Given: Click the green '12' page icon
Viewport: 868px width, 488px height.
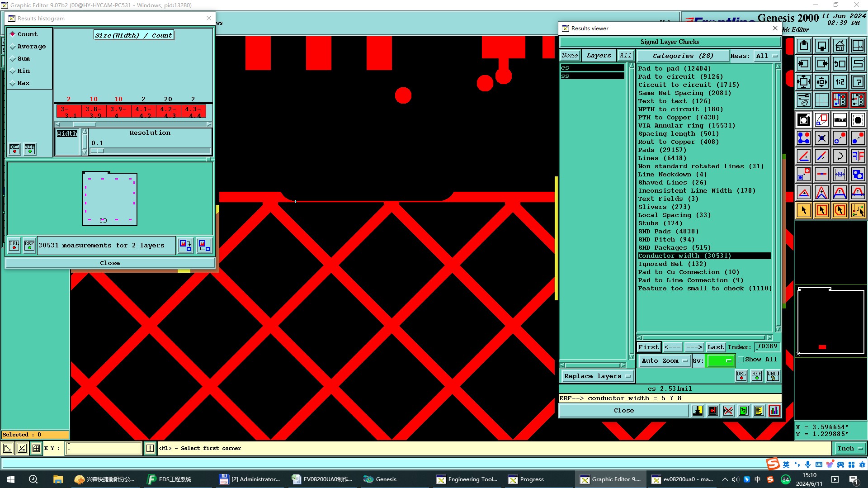Looking at the screenshot, I should pos(743,411).
